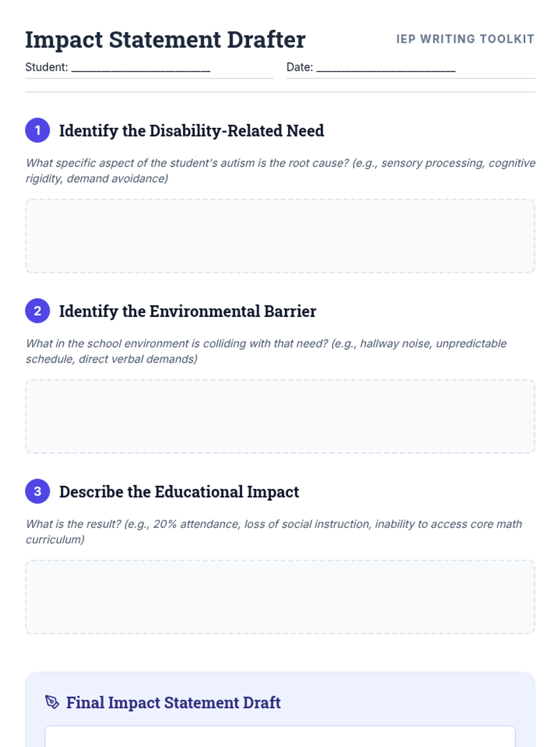Click the Impact Statement Drafter title
The width and height of the screenshot is (560, 747).
click(165, 40)
